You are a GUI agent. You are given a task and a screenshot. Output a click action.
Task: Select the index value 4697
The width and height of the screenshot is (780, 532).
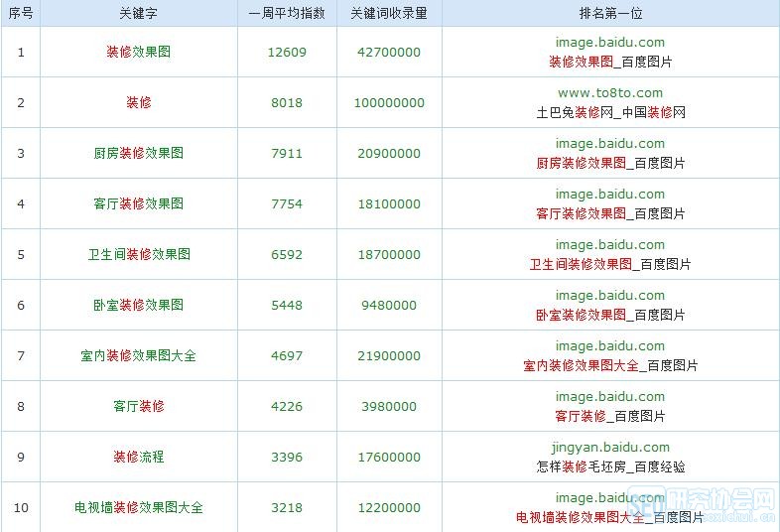(287, 356)
